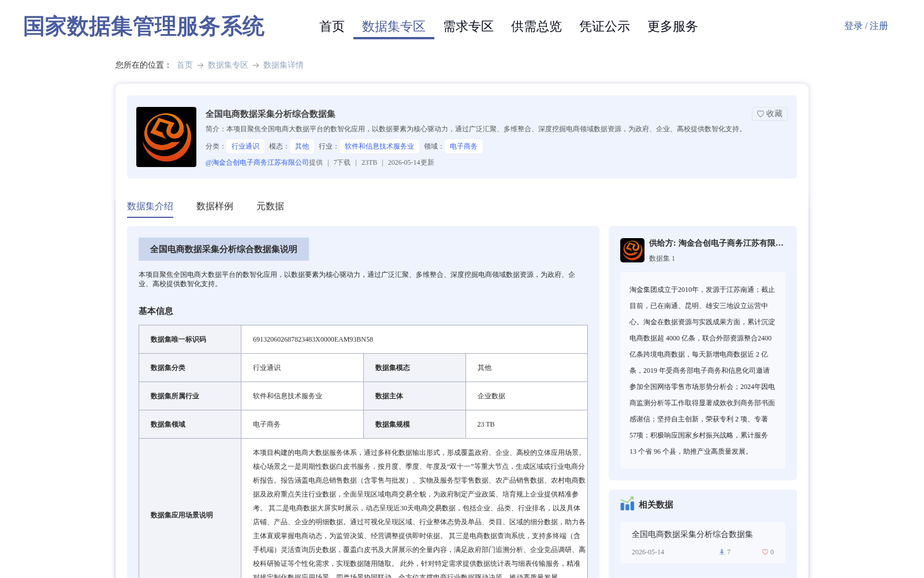924x578 pixels.
Task: Open the 更多服务 navigation menu
Action: coord(673,27)
